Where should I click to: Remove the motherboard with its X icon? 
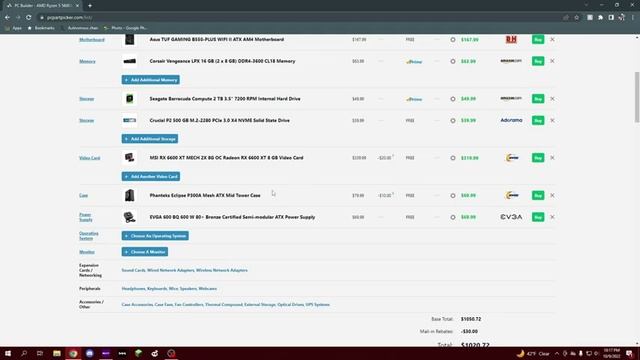click(552, 40)
